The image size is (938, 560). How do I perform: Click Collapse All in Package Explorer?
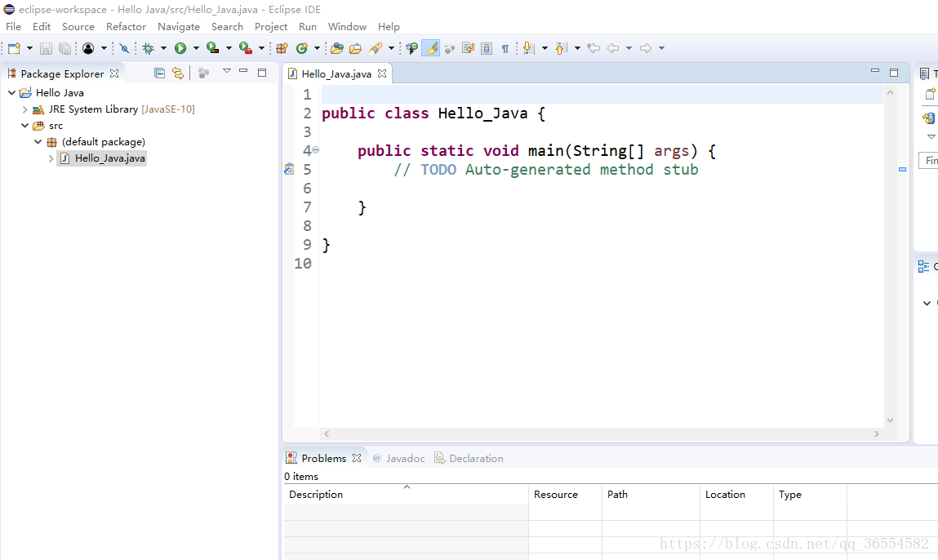pyautogui.click(x=159, y=73)
